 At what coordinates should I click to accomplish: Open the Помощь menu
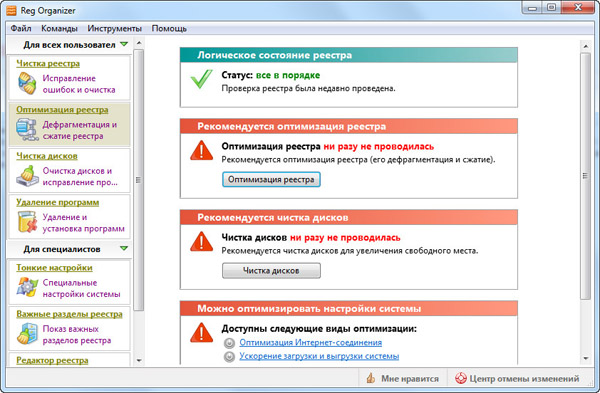[x=169, y=28]
